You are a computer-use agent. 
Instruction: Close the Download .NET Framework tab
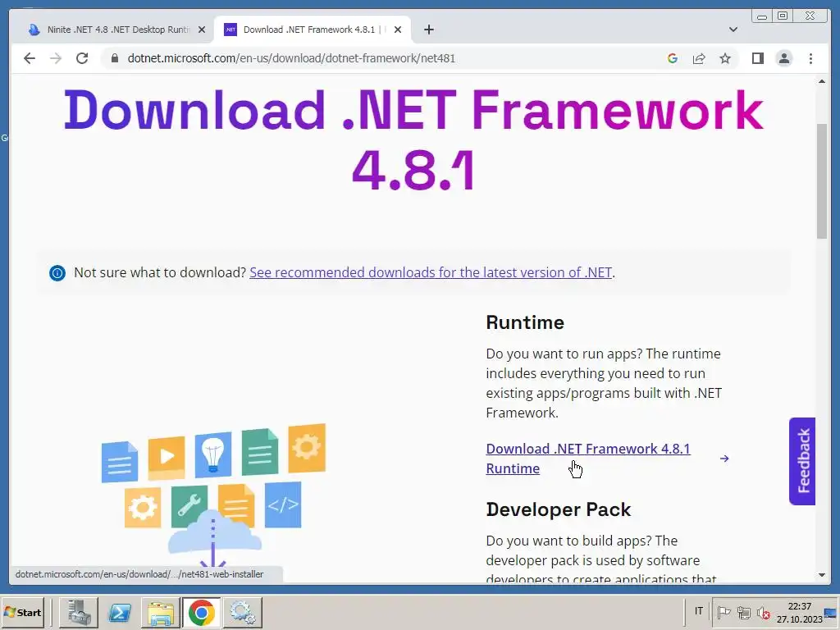pyautogui.click(x=398, y=30)
